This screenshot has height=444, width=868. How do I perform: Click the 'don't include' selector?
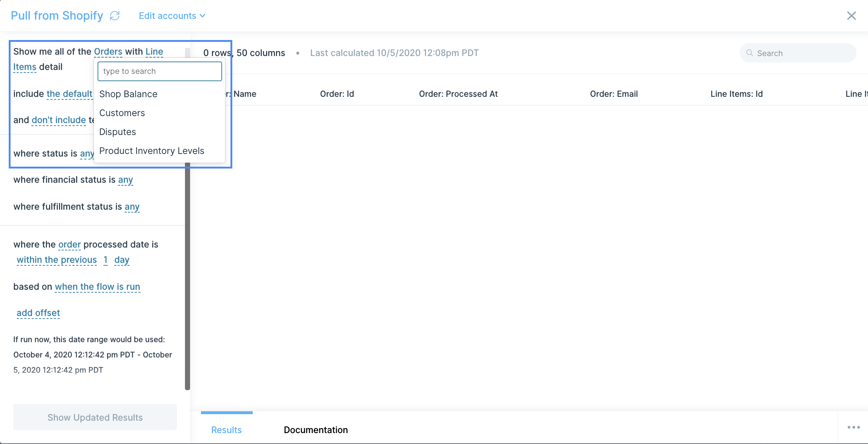coord(59,120)
